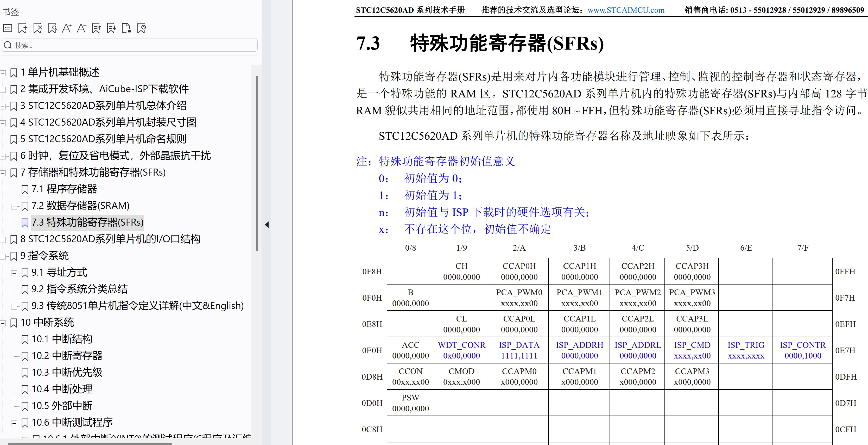Click the find bookmark icon with magnifier
868x445 pixels.
52,28
